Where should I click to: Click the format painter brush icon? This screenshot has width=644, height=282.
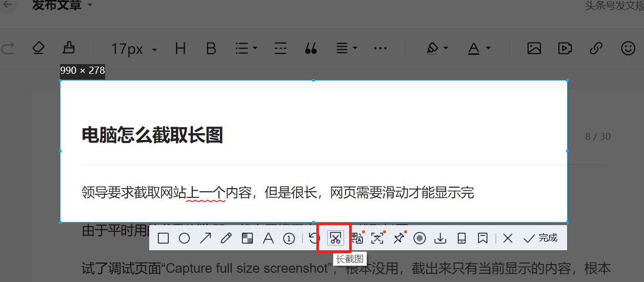pos(69,48)
